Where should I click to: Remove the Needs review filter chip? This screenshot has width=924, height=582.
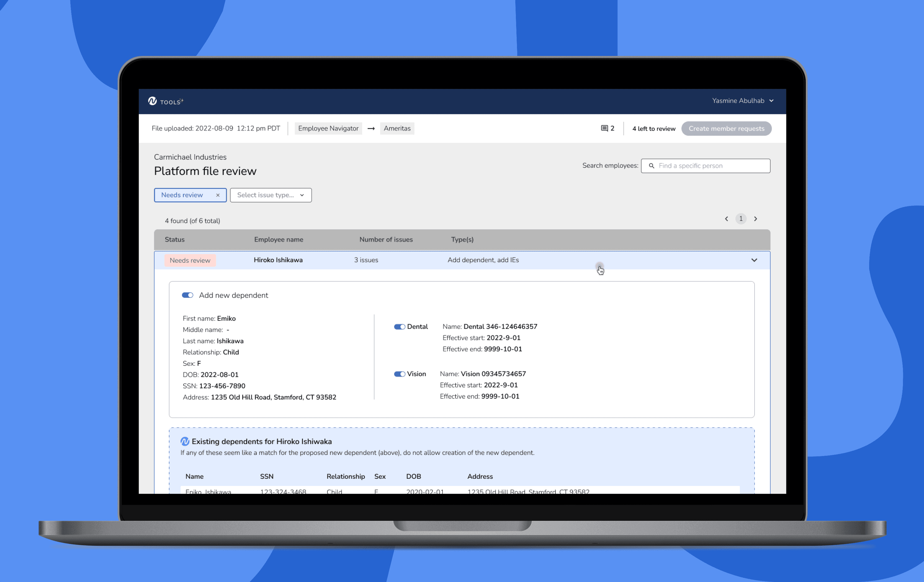pyautogui.click(x=218, y=195)
